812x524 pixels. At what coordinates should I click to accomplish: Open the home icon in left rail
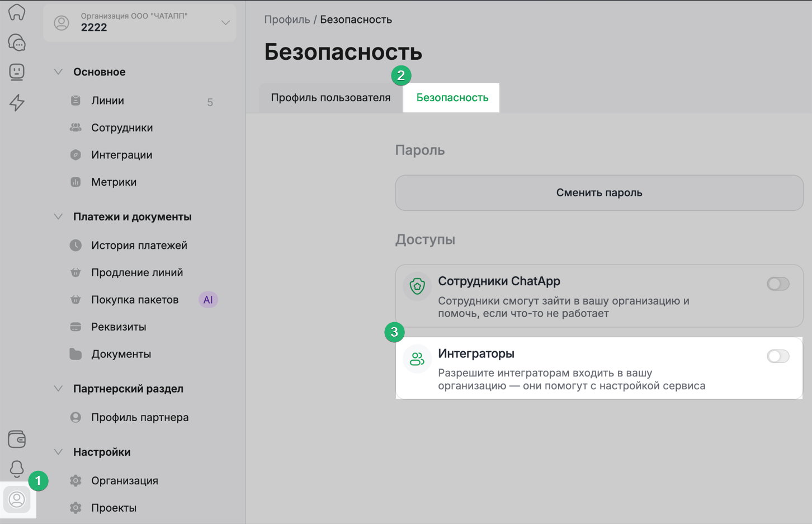[17, 12]
